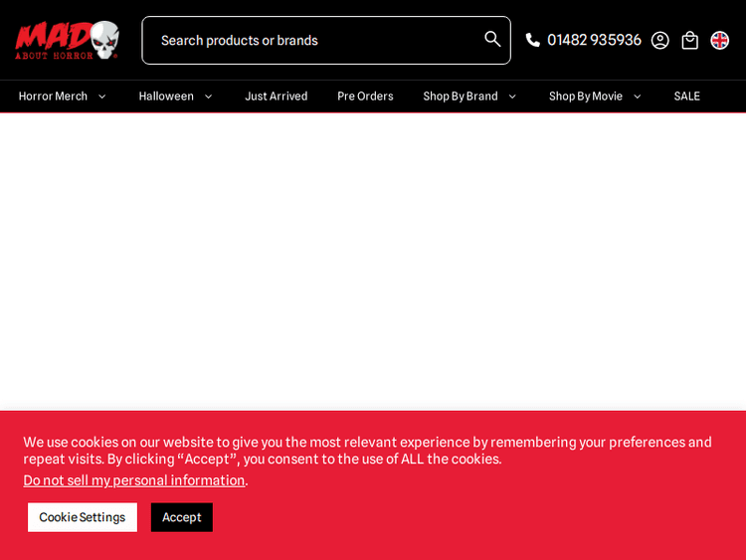Expand the chevron beside Shop By Movie
The width and height of the screenshot is (746, 560).
point(637,96)
